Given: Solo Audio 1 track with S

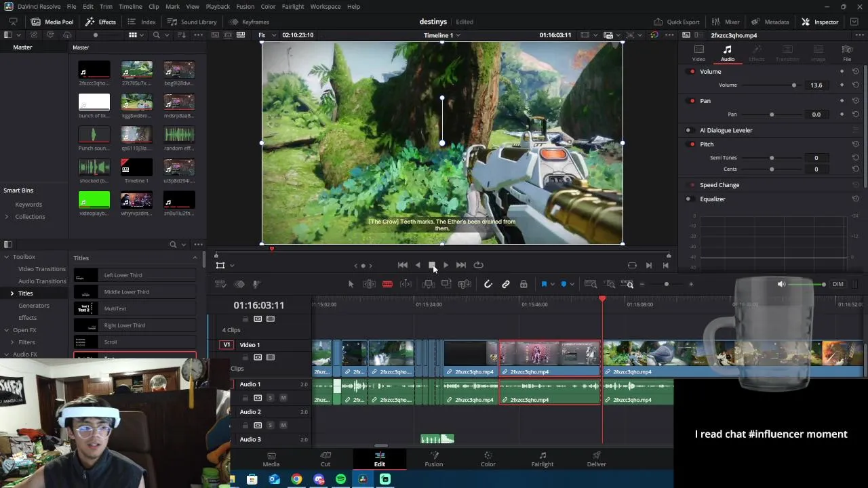Looking at the screenshot, I should pyautogui.click(x=270, y=398).
